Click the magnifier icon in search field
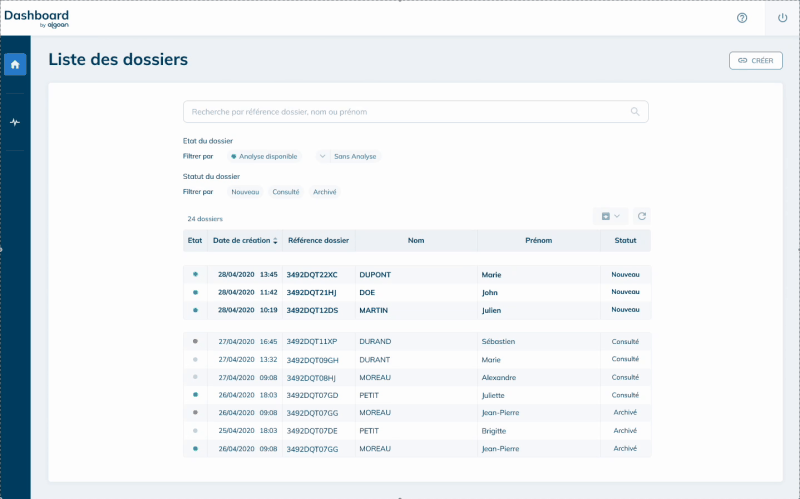 coord(635,112)
